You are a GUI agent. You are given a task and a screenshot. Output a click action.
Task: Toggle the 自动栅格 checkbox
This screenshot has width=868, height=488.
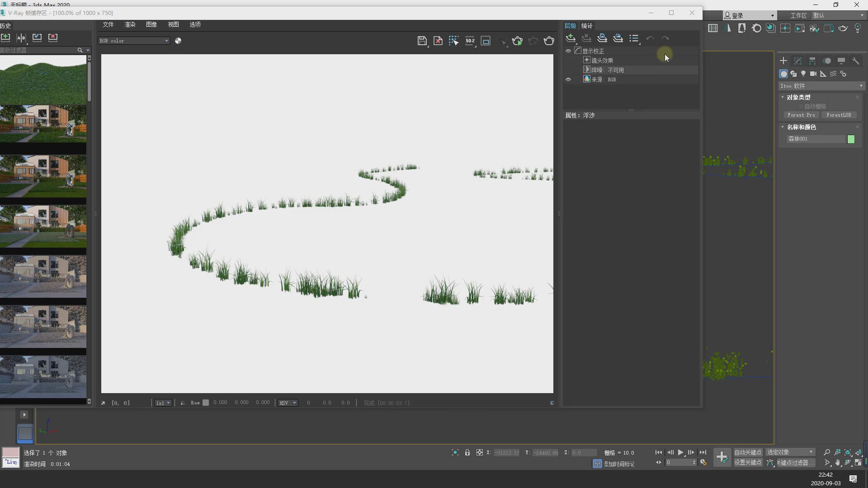(x=801, y=106)
